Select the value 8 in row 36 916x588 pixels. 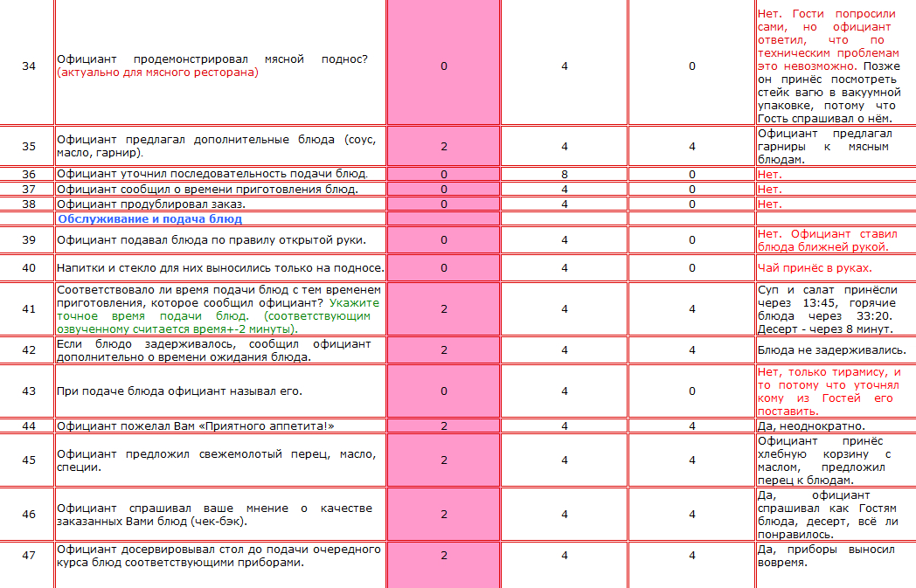[565, 174]
